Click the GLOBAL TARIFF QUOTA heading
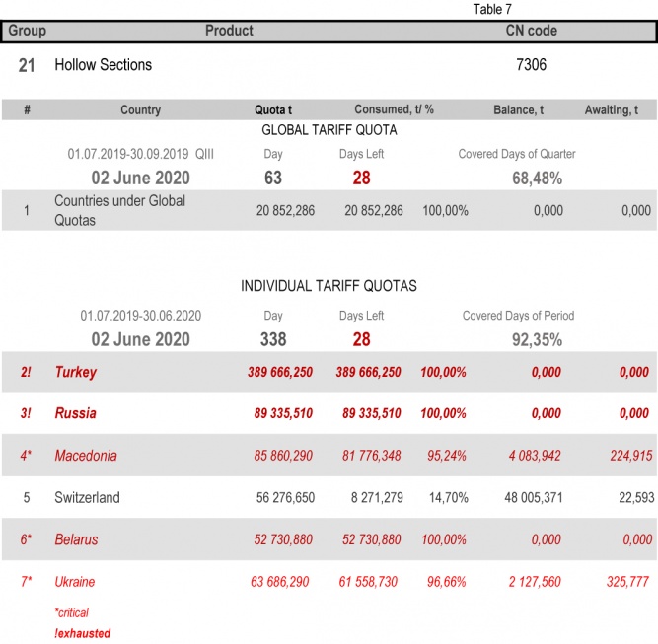Screen dimensions: 658x644 click(329, 130)
